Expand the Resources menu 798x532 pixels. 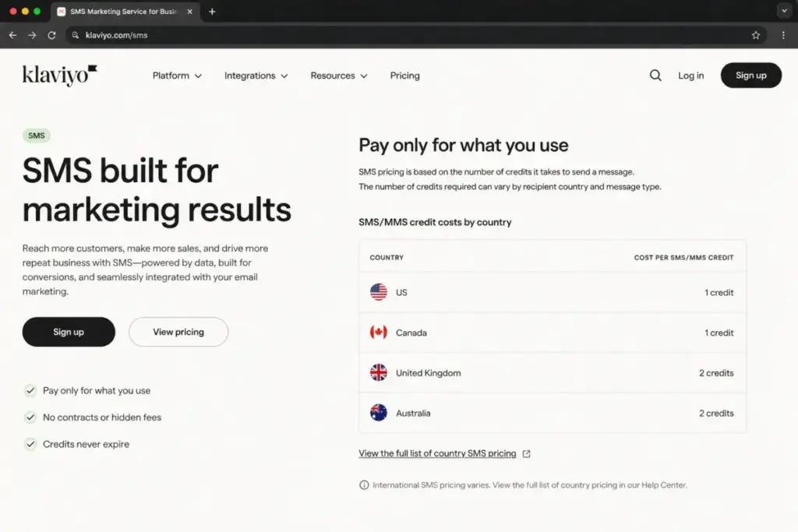click(339, 76)
